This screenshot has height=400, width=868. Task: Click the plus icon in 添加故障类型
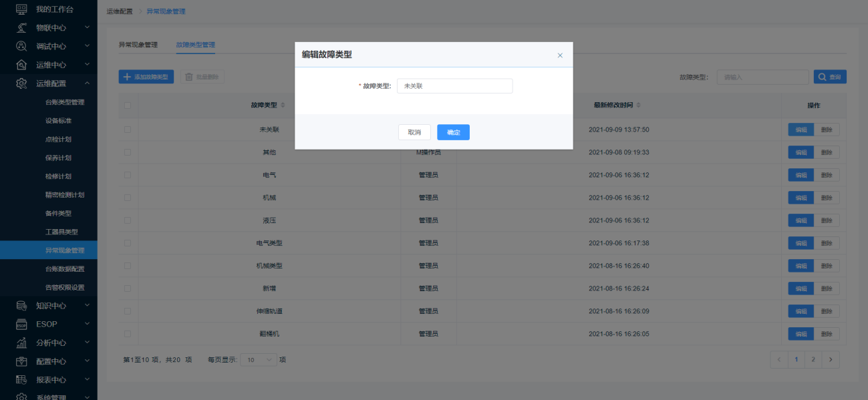[127, 77]
